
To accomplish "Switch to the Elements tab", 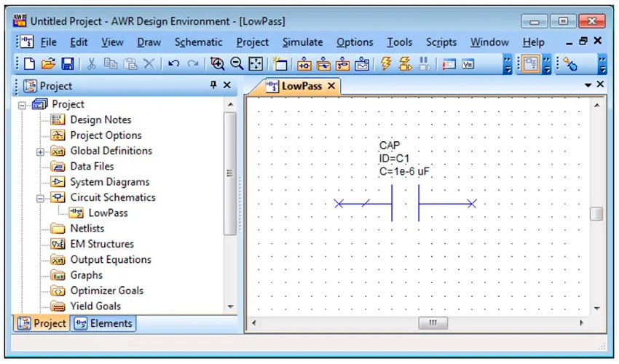I will click(103, 323).
